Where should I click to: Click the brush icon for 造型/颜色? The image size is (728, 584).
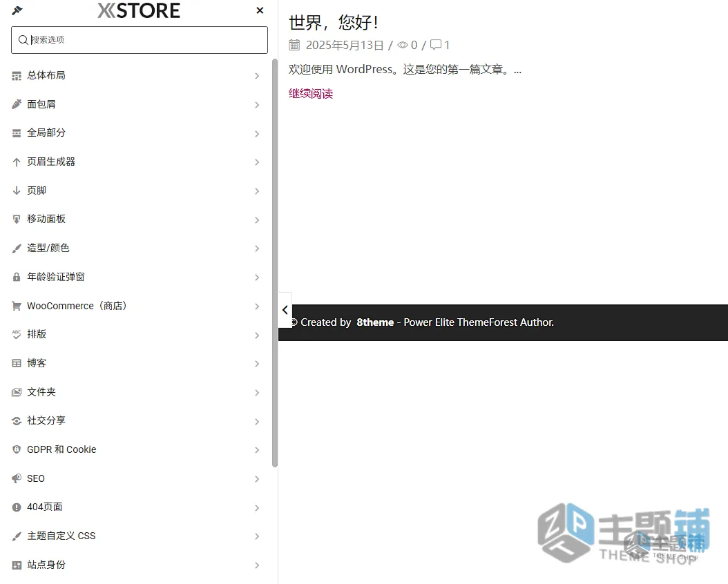(x=17, y=248)
